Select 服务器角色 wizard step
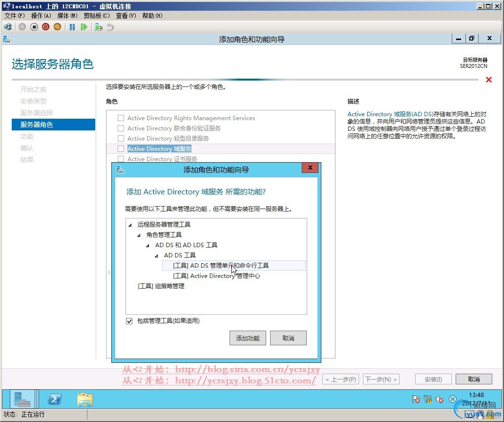Image resolution: width=504 pixels, height=422 pixels. click(x=53, y=125)
